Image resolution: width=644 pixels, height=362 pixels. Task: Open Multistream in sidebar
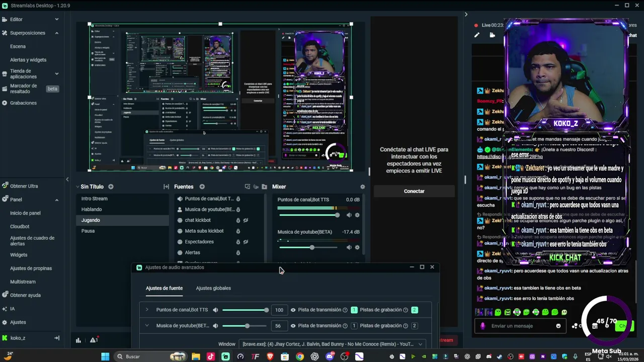[23, 282]
